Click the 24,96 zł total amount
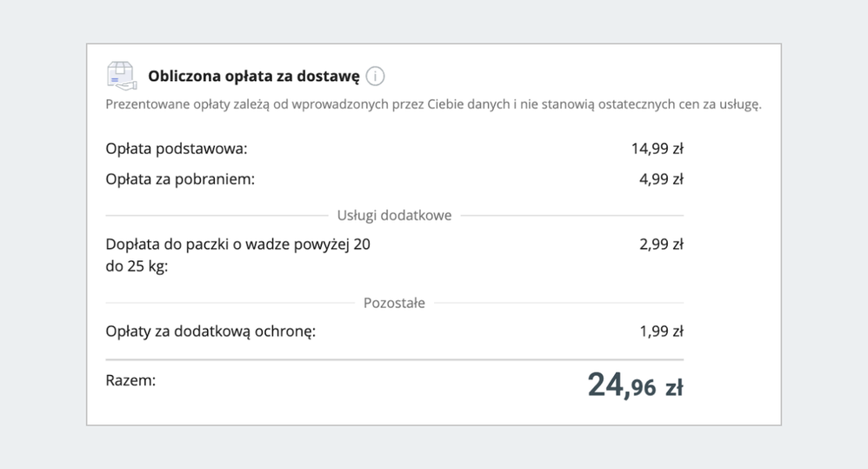 635,385
